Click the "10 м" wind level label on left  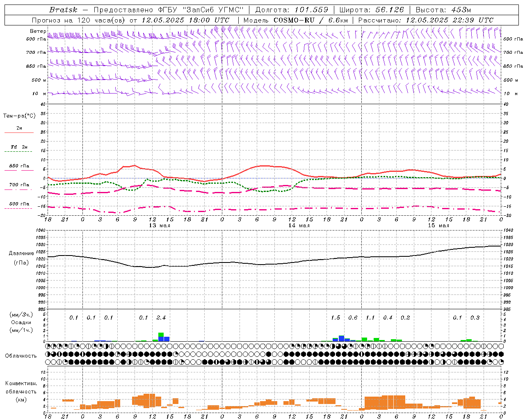pos(39,94)
